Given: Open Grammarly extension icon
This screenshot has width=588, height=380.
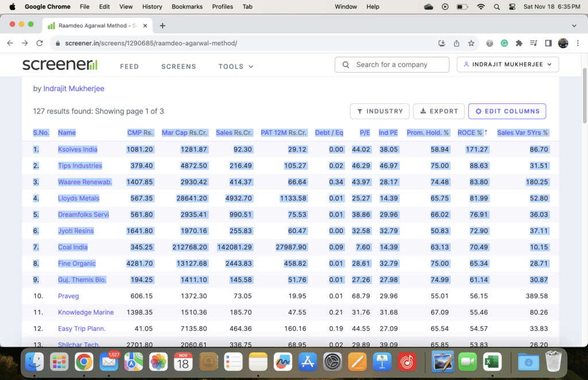Looking at the screenshot, I should 504,43.
